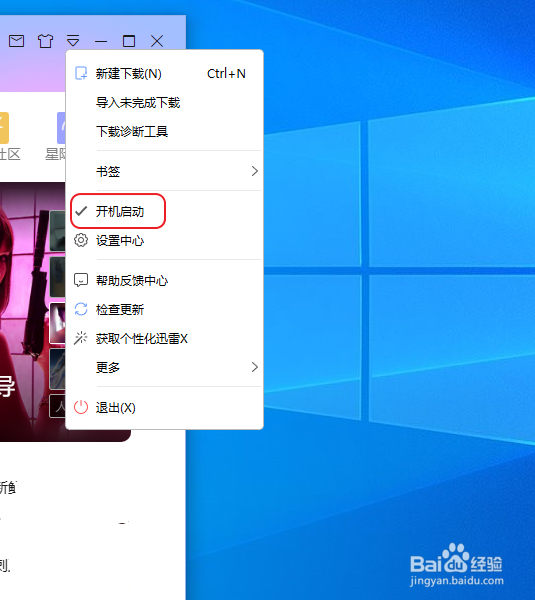Toggle the 开机启动 checkmark
535x600 pixels.
pyautogui.click(x=81, y=211)
